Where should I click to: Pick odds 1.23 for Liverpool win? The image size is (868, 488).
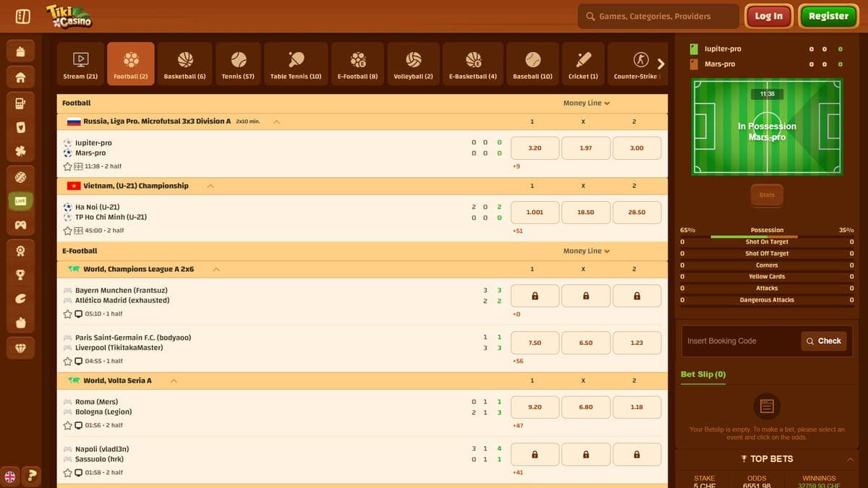(637, 343)
